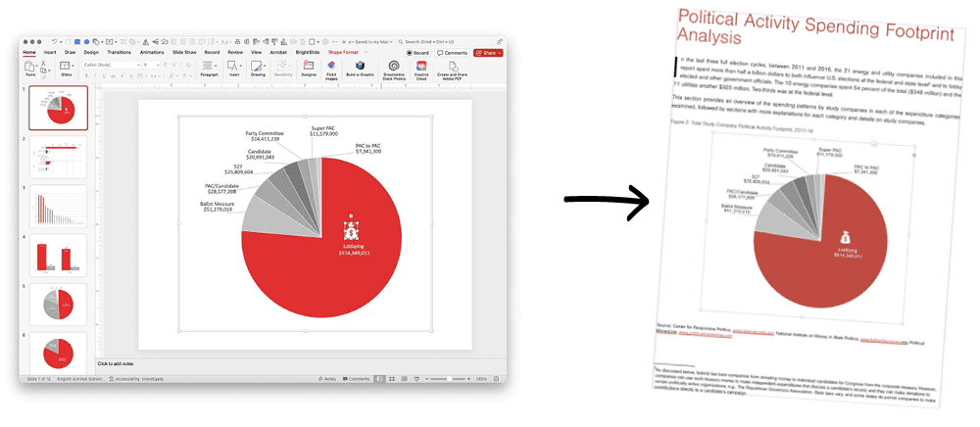Click the Copy icon under Cut
The height and width of the screenshot is (427, 980).
click(43, 70)
